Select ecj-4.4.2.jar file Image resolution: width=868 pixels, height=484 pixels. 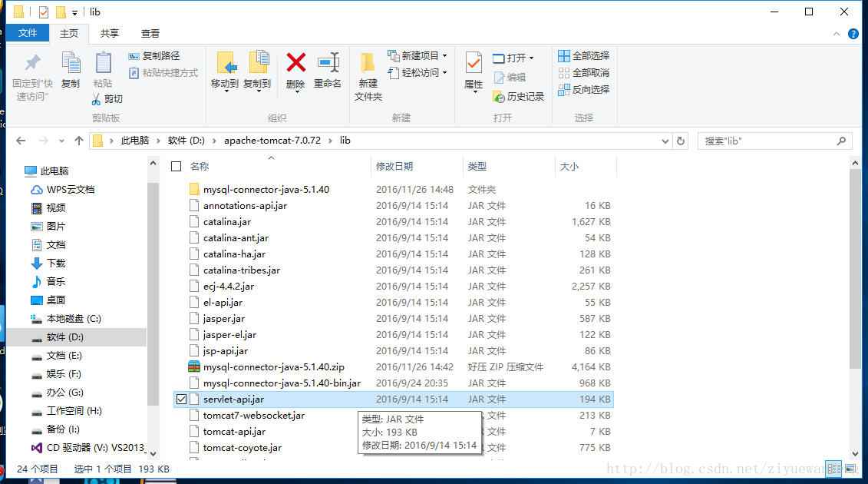229,287
